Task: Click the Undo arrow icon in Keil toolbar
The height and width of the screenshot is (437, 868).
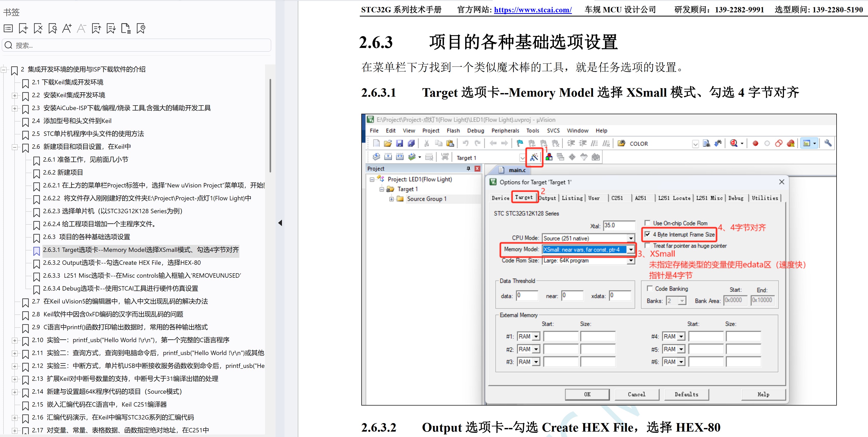Action: pyautogui.click(x=466, y=143)
